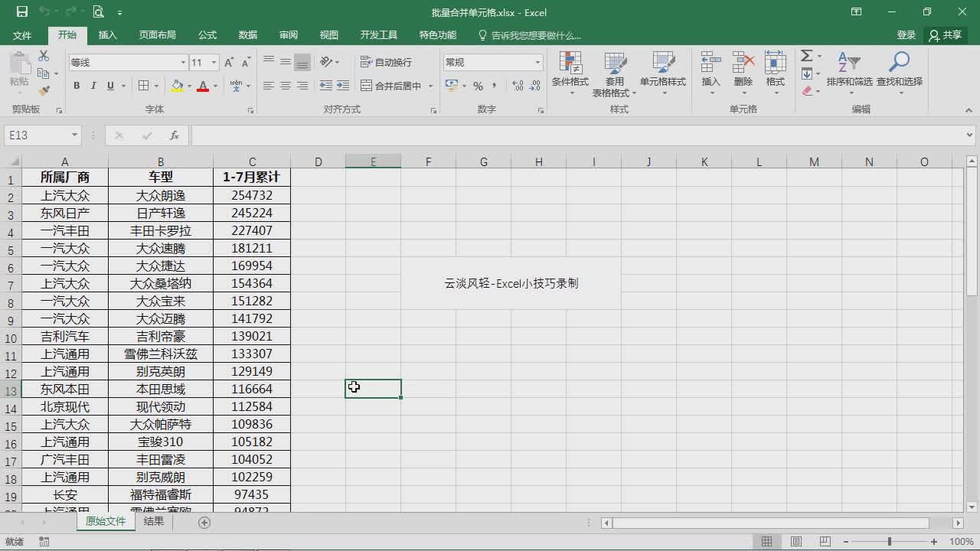The width and height of the screenshot is (980, 551).
Task: Click the AutoSum sigma icon
Action: tap(806, 56)
